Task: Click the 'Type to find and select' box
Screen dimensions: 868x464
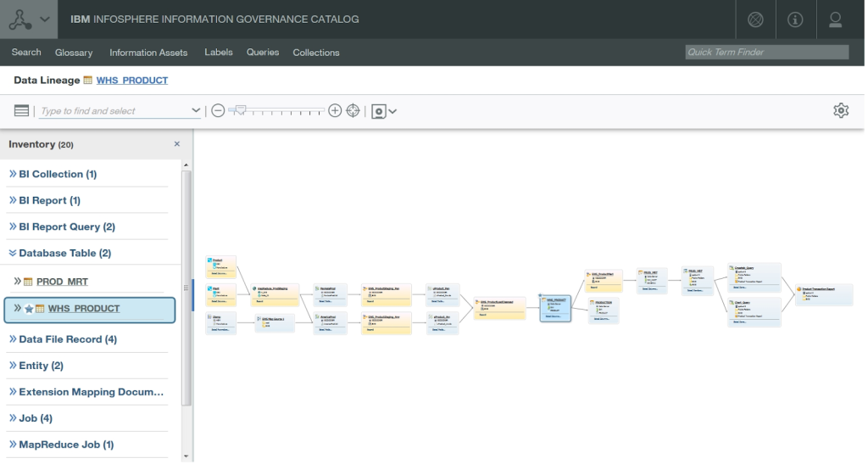Action: pos(114,111)
